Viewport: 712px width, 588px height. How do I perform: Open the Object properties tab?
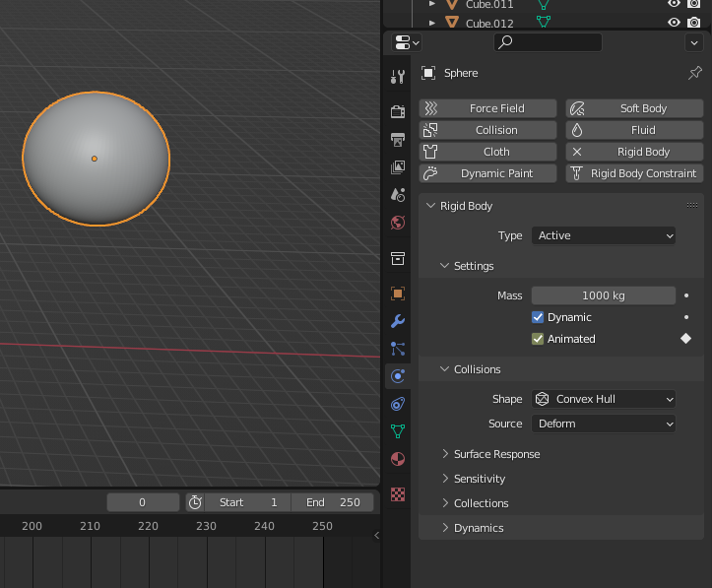tap(398, 294)
